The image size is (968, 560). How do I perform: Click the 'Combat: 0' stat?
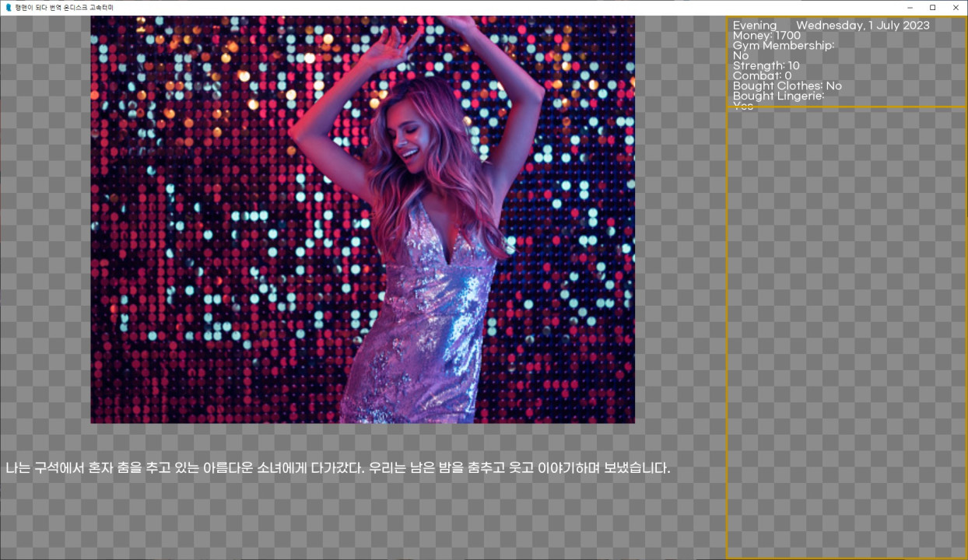point(762,76)
